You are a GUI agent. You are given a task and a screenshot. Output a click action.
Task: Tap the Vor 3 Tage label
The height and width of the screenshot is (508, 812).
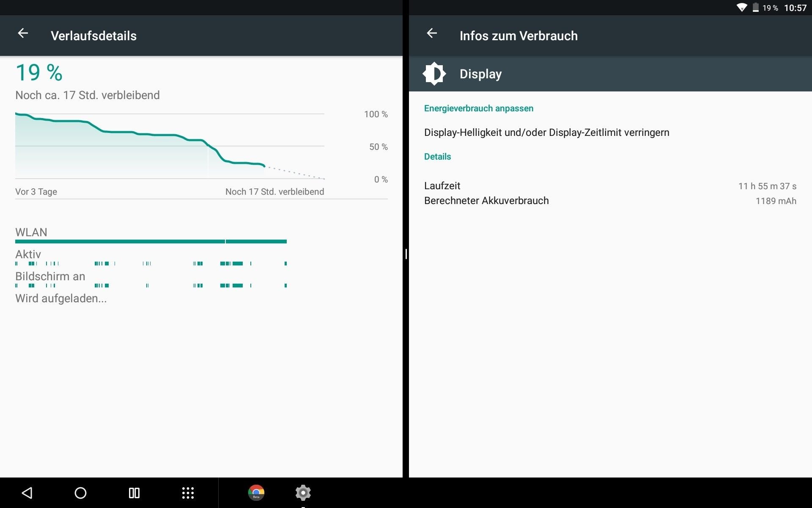tap(36, 192)
